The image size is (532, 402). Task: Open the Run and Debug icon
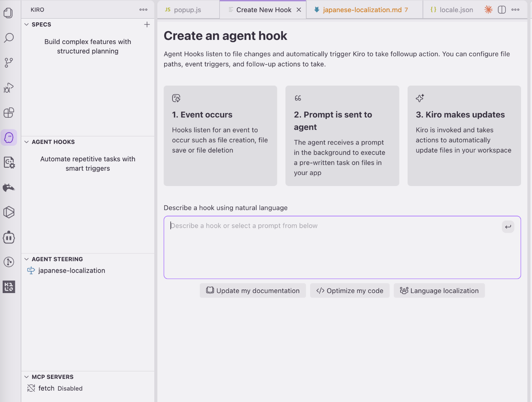click(x=9, y=88)
